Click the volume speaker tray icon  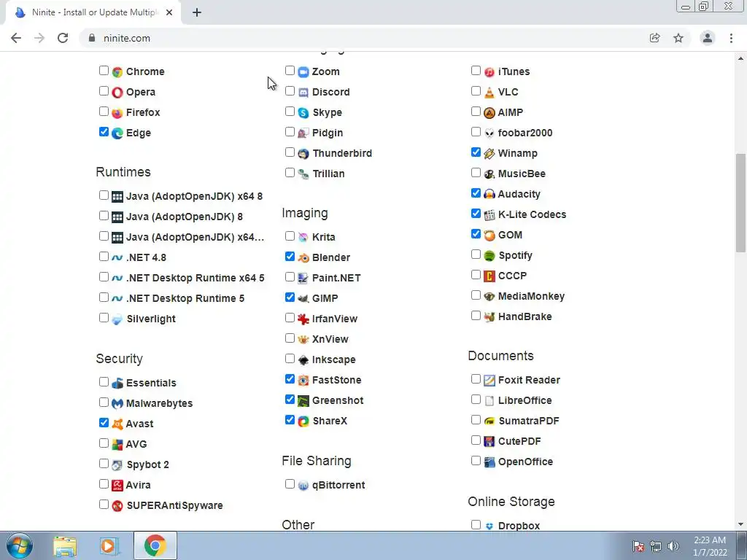(x=673, y=546)
